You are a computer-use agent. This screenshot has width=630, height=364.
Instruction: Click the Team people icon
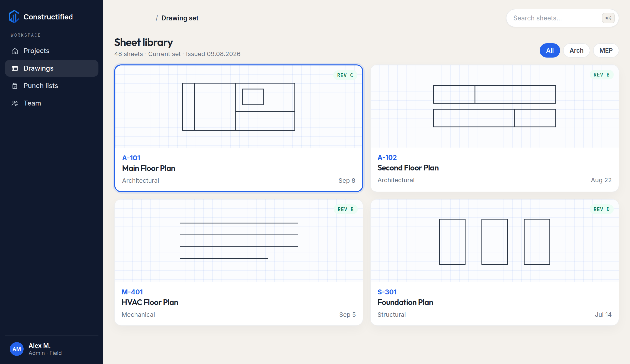(15, 103)
